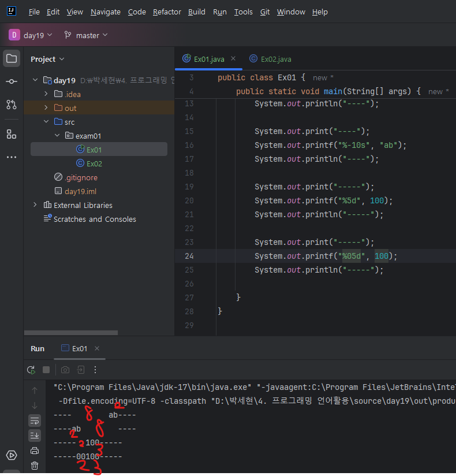The height and width of the screenshot is (476, 456).
Task: Open the Commit tool window
Action: click(12, 81)
